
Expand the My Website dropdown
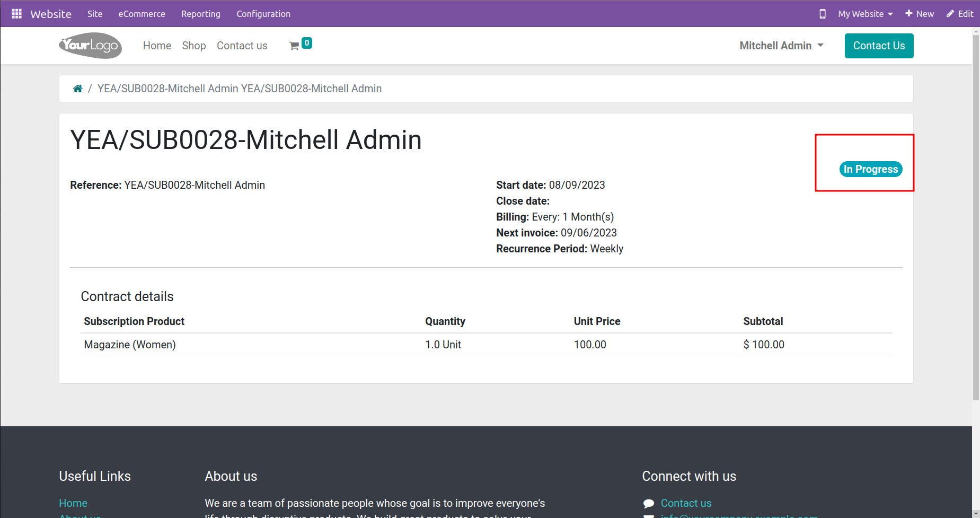point(866,14)
